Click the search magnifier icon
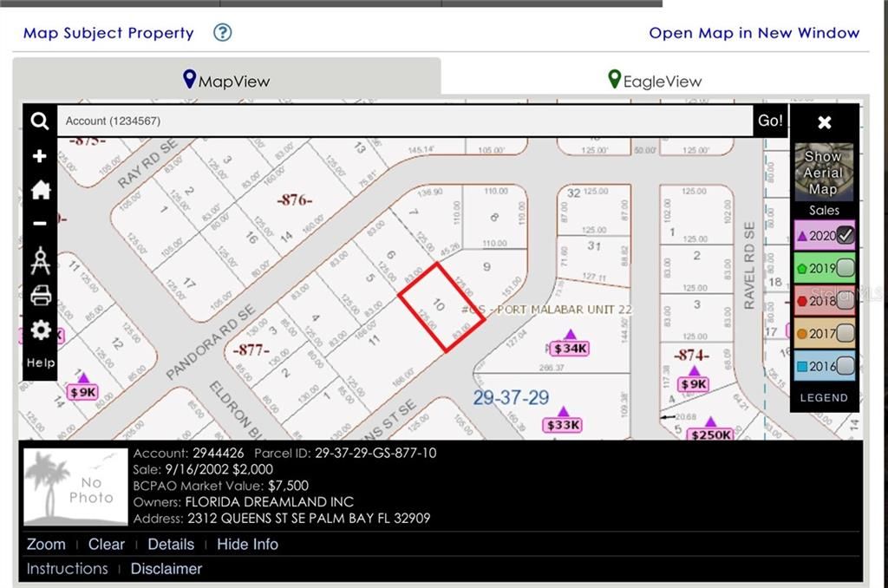 click(40, 121)
